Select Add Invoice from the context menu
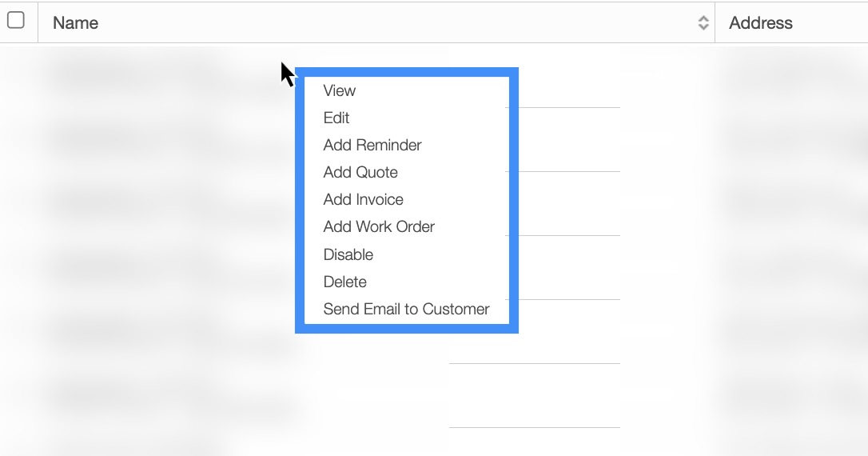The image size is (868, 456). click(364, 199)
